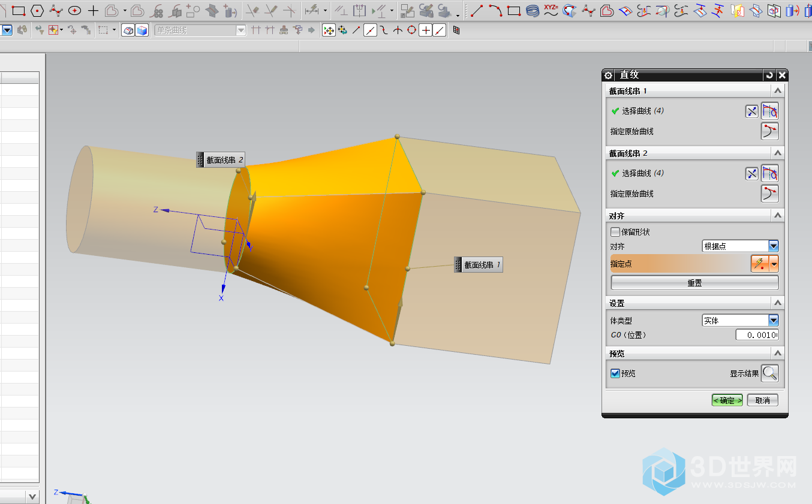Open the Trim Curve tool
Image resolution: width=812 pixels, height=504 pixels.
tap(252, 10)
